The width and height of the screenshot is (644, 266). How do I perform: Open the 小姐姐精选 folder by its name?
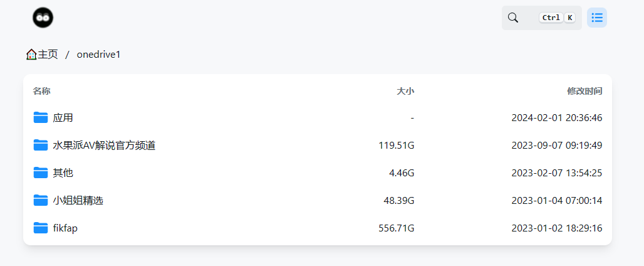[x=78, y=200]
